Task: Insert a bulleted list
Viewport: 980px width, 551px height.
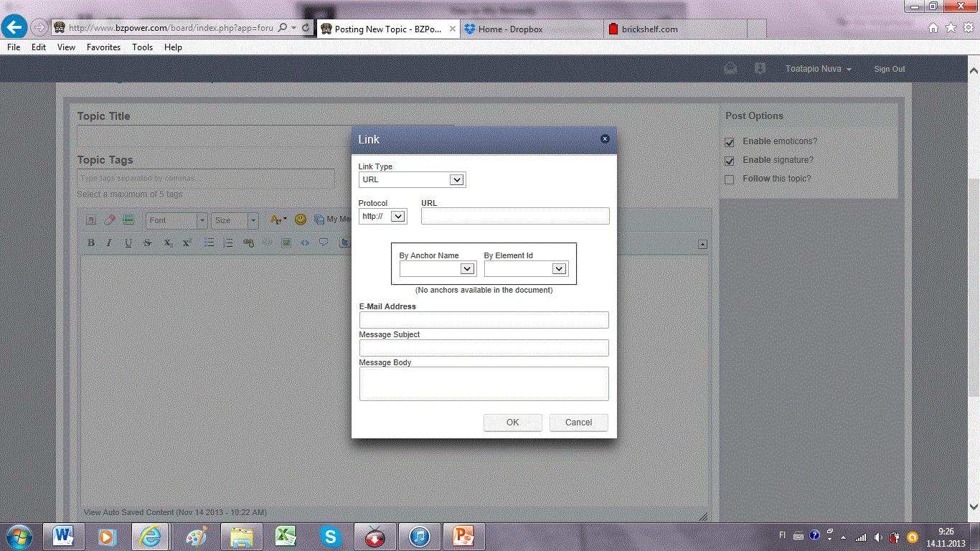Action: pos(209,243)
